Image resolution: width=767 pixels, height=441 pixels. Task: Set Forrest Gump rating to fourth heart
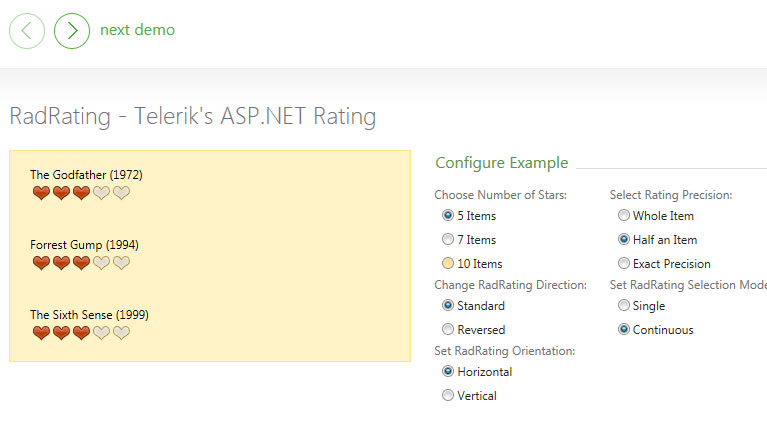point(101,263)
